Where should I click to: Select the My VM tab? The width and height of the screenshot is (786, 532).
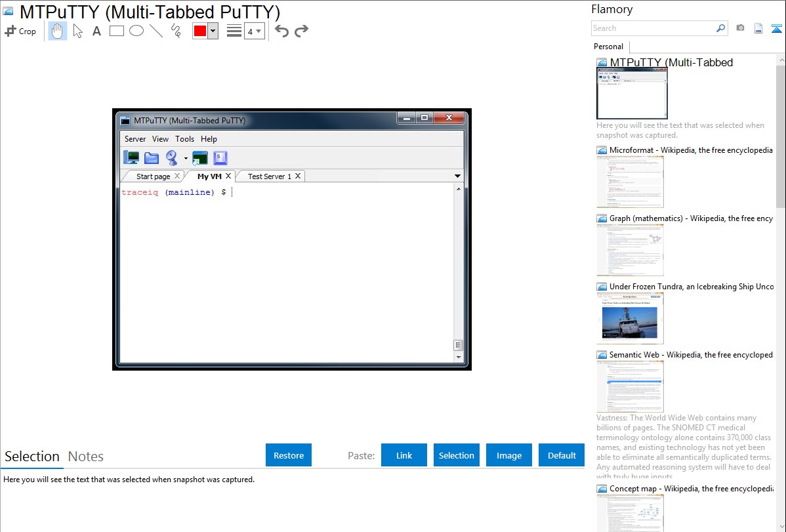pos(209,176)
